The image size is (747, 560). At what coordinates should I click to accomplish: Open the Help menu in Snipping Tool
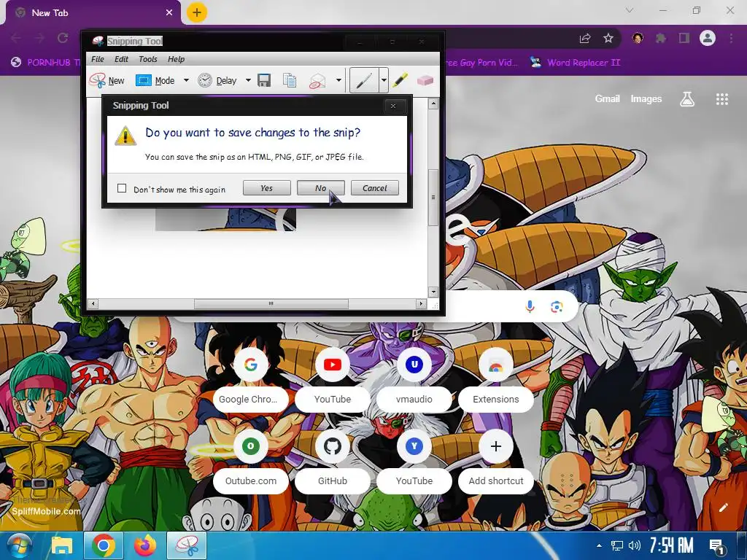[176, 59]
